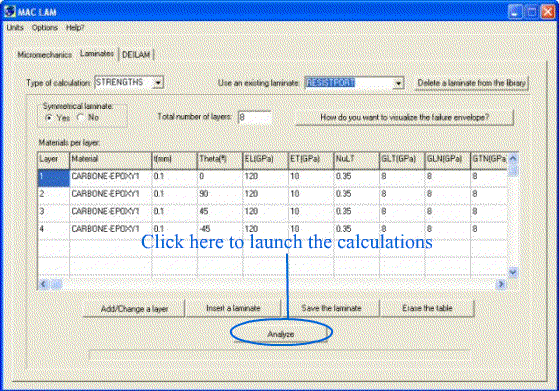Image resolution: width=559 pixels, height=391 pixels.
Task: Click Theta value 90 in layer 2
Action: point(220,195)
